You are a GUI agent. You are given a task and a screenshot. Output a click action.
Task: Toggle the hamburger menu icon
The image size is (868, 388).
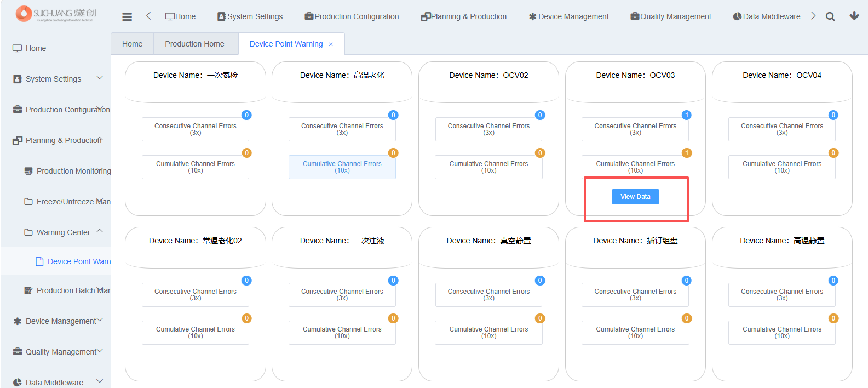(127, 17)
